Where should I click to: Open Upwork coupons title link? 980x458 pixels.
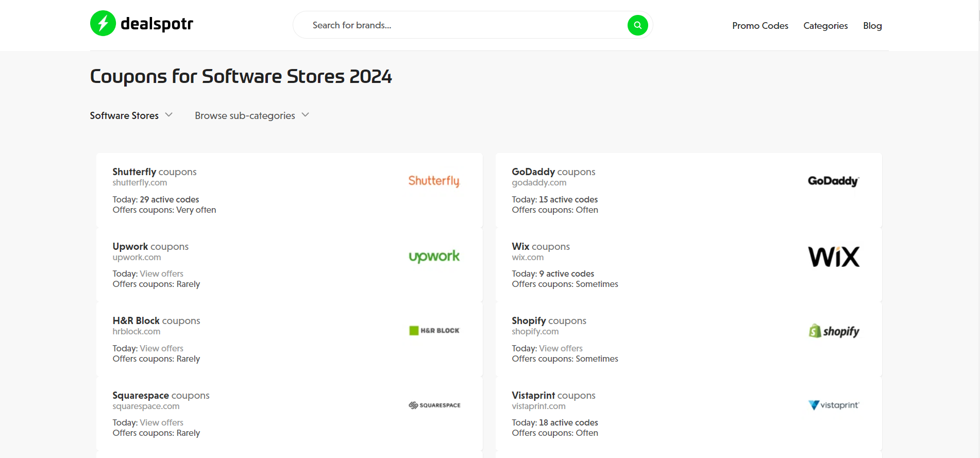[x=150, y=246]
